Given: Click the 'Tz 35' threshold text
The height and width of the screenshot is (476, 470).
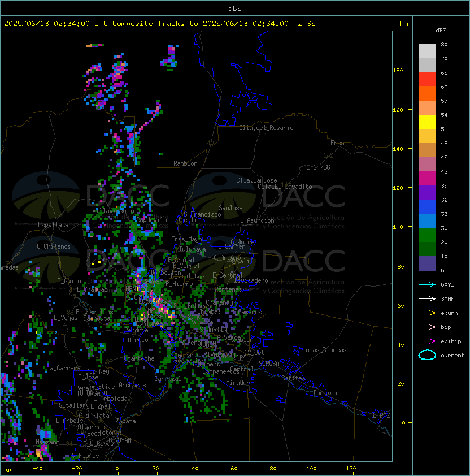Looking at the screenshot, I should (x=304, y=24).
